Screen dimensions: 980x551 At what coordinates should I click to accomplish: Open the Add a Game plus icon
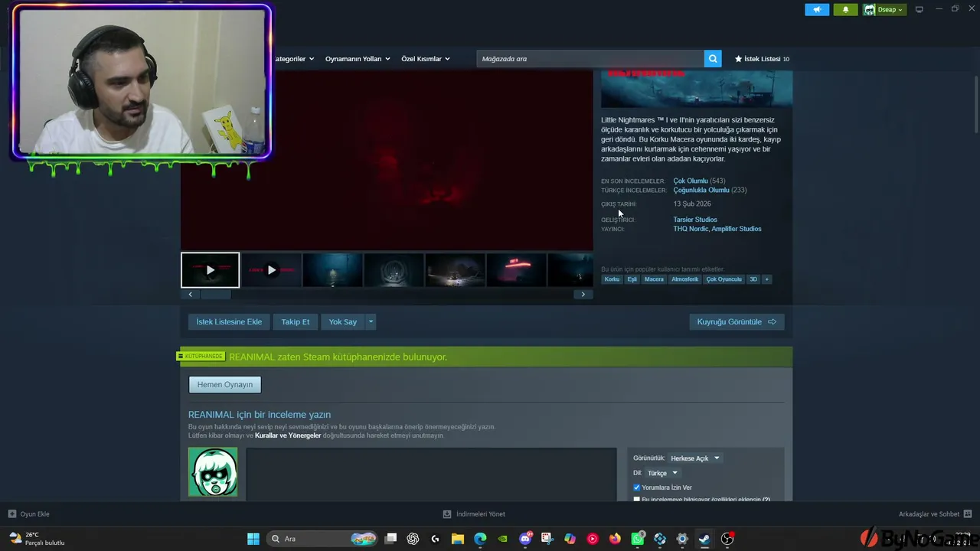11,514
